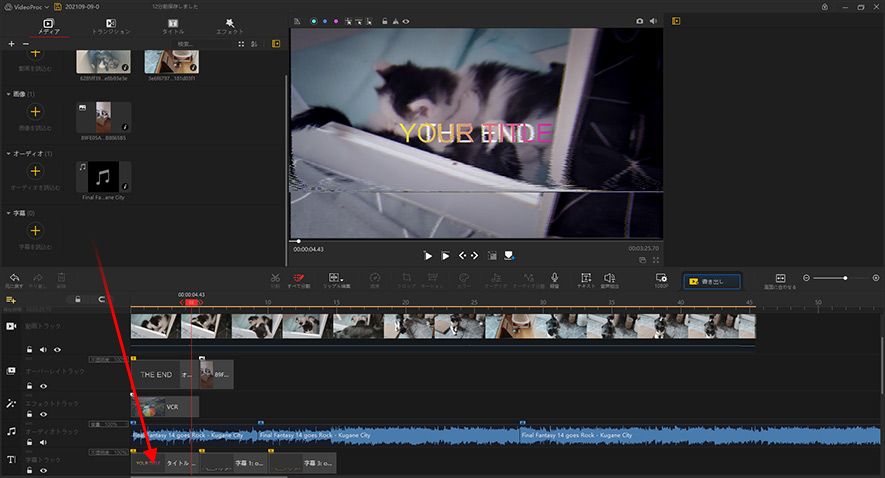
Task: Click the save project icon beside 202109-09-0
Action: pos(58,7)
